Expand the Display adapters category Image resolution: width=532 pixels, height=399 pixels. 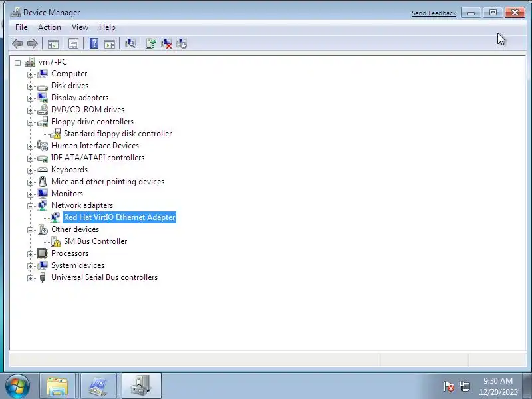pyautogui.click(x=30, y=98)
